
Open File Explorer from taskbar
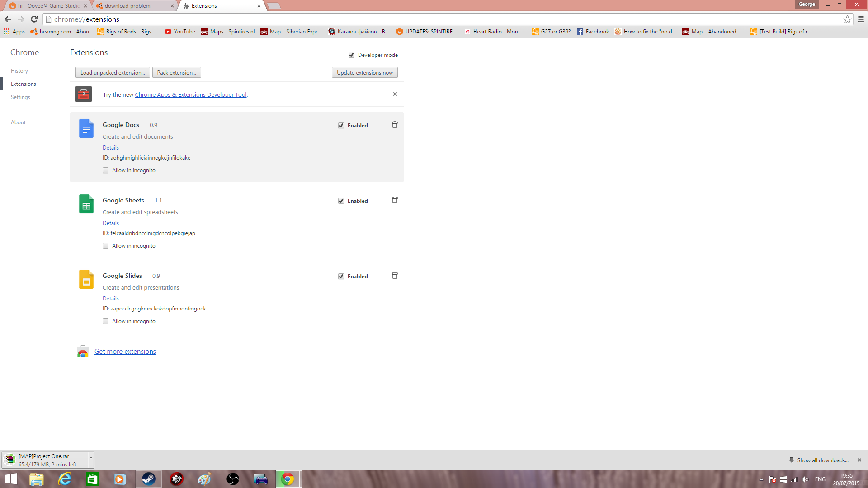point(36,479)
